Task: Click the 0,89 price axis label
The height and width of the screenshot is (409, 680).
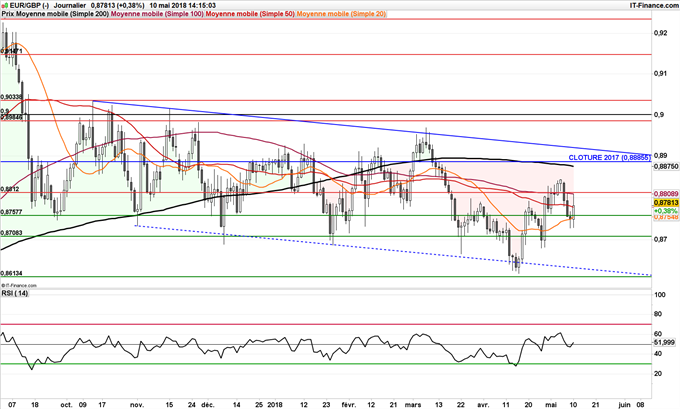Action: pyautogui.click(x=660, y=155)
